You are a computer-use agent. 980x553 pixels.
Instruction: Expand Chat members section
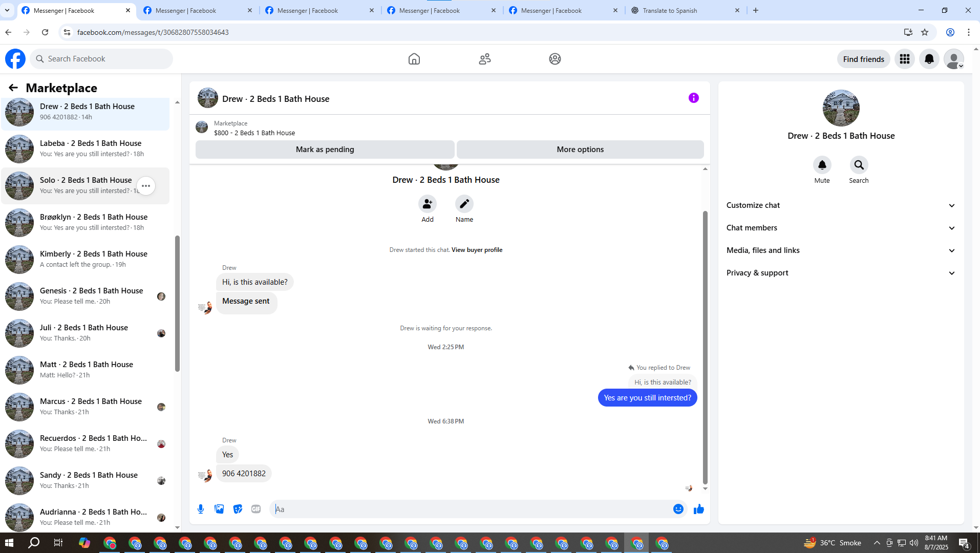(x=841, y=228)
